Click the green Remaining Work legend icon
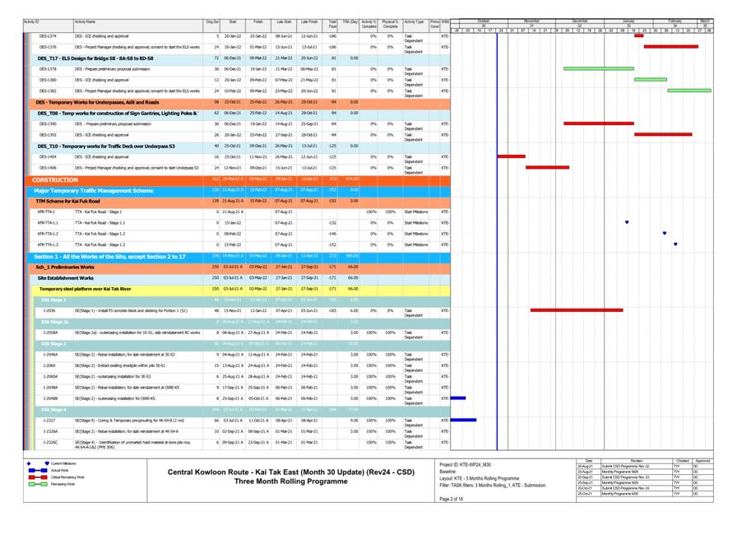Screen dimensions: 756x535 pyautogui.click(x=38, y=484)
